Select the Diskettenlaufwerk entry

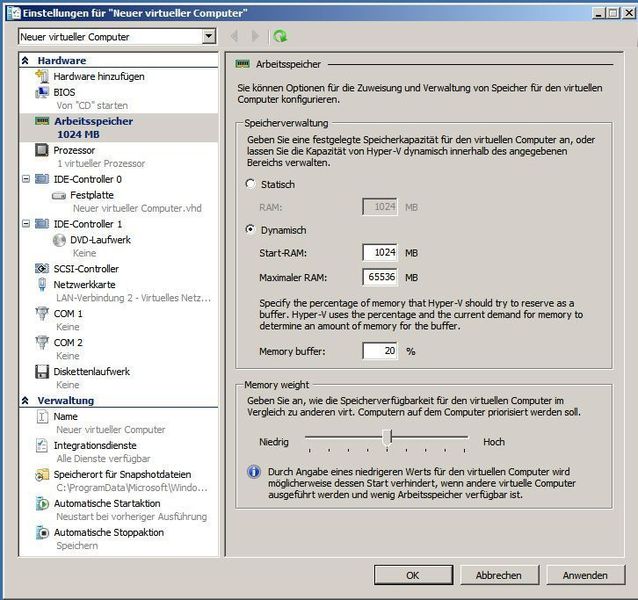[92, 371]
